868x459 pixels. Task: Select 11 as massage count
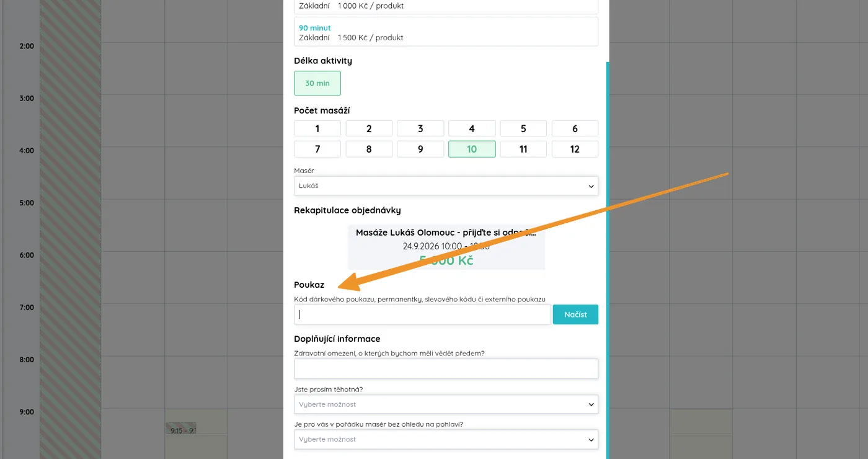pos(523,149)
